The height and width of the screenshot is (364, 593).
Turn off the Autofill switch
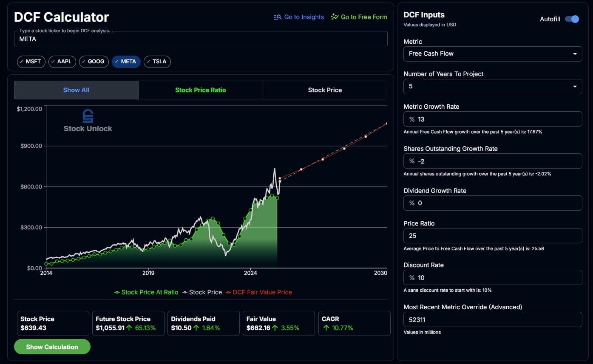tap(572, 19)
